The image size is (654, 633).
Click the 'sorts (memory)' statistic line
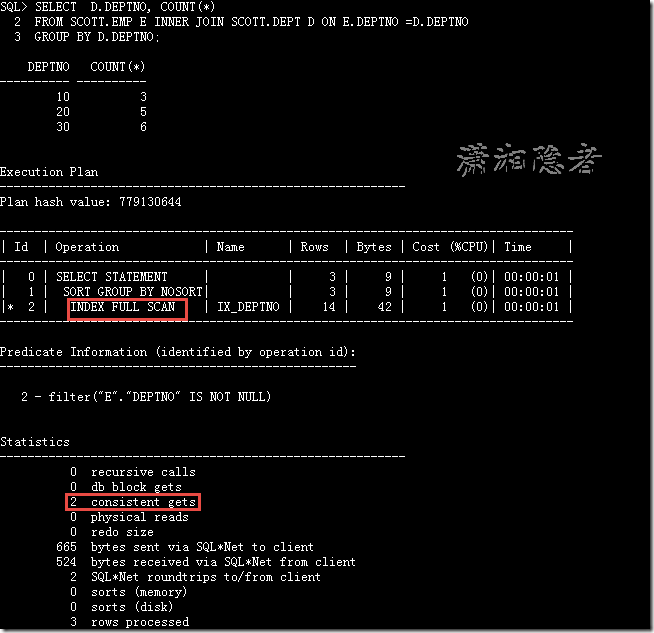(x=128, y=592)
